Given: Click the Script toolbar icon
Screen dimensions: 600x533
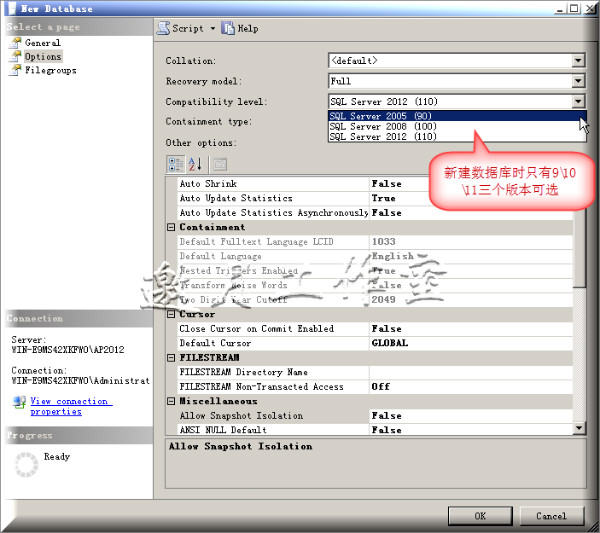Looking at the screenshot, I should [163, 28].
